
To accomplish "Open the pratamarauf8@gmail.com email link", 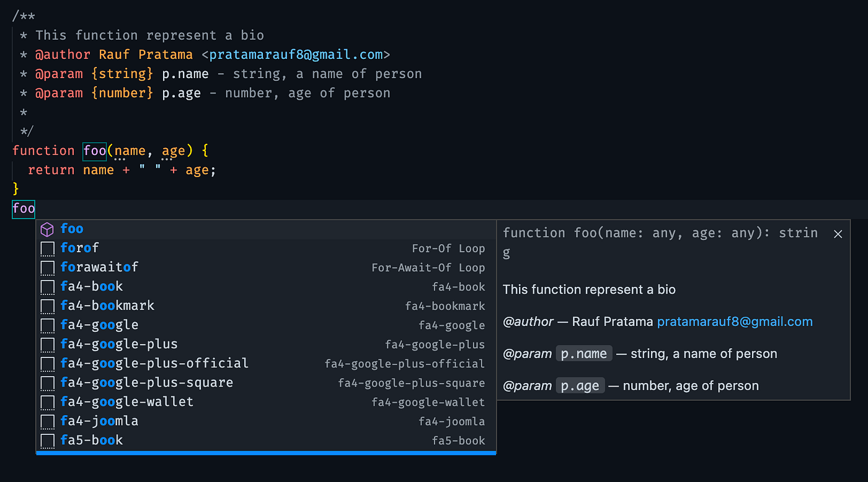I will pos(735,321).
